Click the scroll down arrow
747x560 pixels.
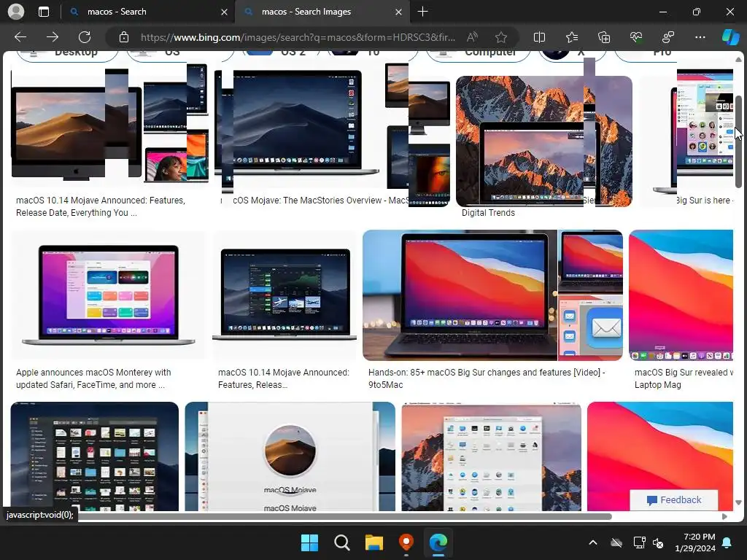coord(738,503)
